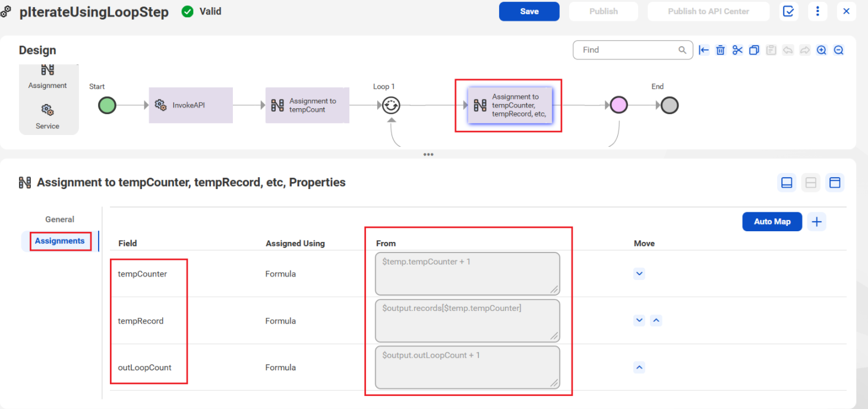This screenshot has height=409, width=868.
Task: Open the validation checklist icon
Action: 788,11
